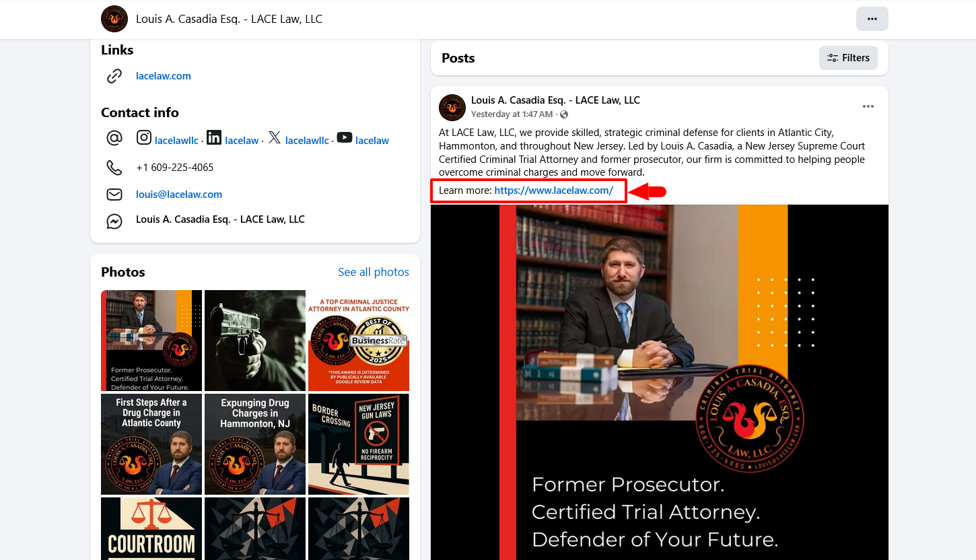
Task: Click the page avatar in the top header
Action: point(114,19)
